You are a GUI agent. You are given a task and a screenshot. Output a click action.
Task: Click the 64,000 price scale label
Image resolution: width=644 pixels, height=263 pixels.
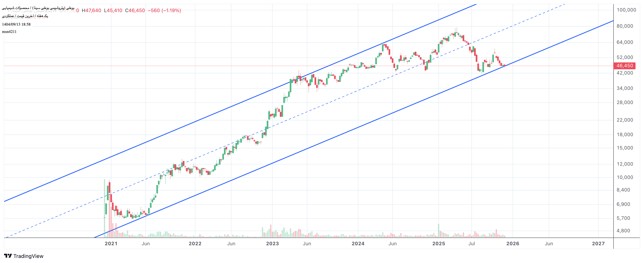624,42
